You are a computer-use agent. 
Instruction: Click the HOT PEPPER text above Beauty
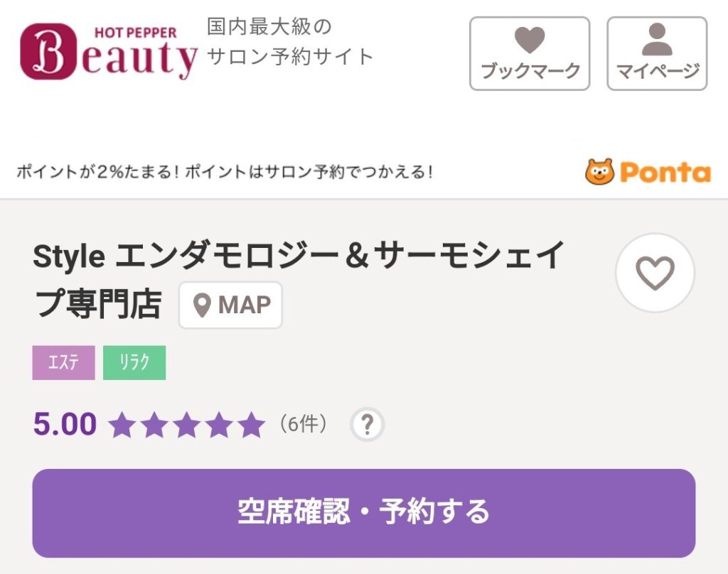pos(135,33)
